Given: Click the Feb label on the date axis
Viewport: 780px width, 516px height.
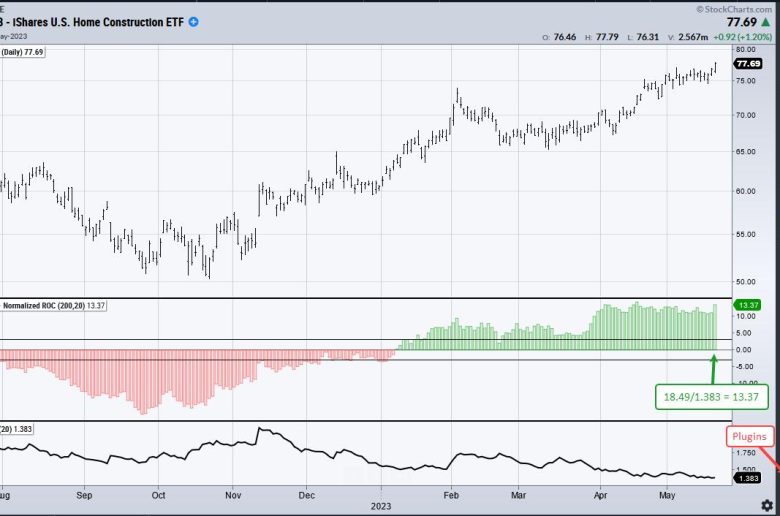Looking at the screenshot, I should click(451, 495).
